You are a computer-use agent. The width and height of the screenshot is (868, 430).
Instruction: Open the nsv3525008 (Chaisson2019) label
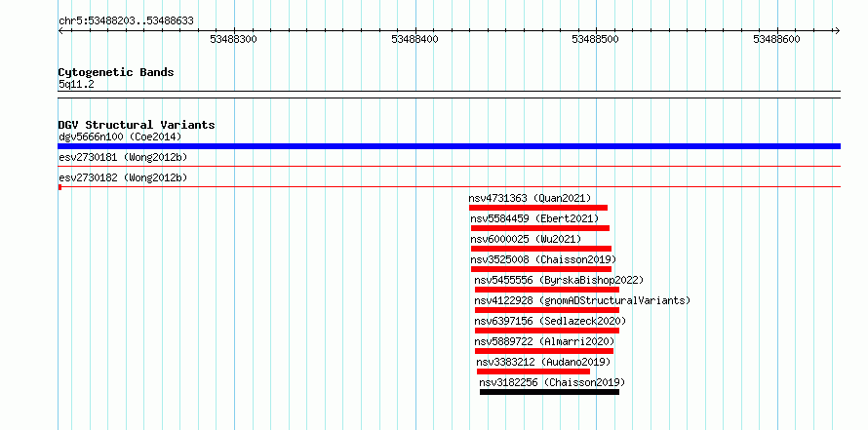543,259
